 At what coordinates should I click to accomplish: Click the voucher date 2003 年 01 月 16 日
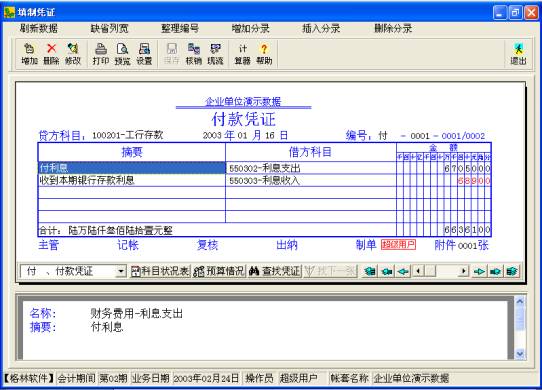coord(245,135)
